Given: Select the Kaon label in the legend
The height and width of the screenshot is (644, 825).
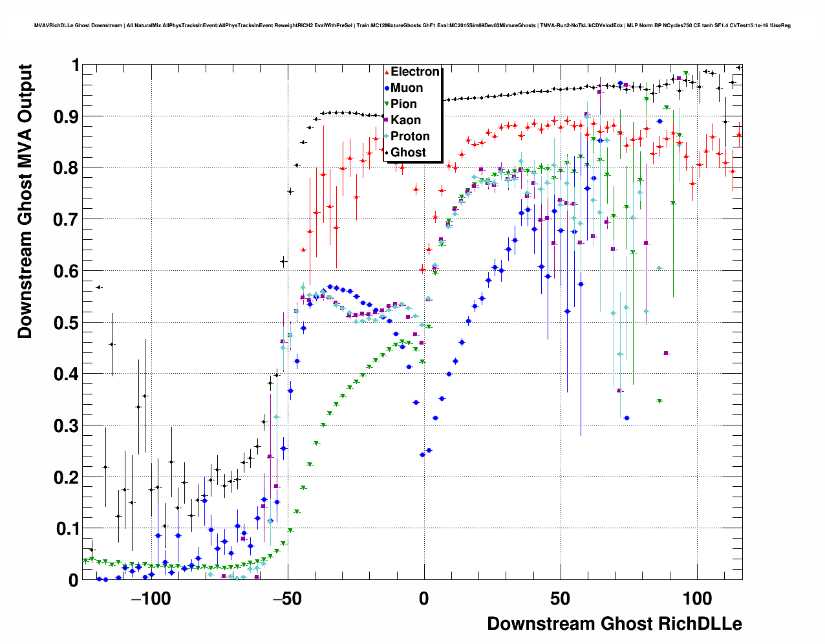Looking at the screenshot, I should (x=405, y=120).
